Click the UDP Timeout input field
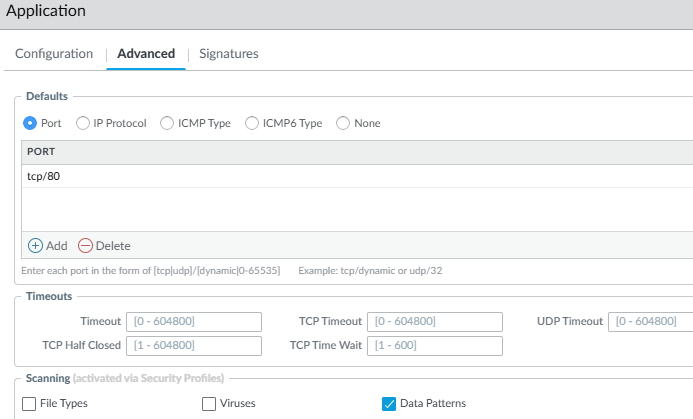693x419 pixels. [652, 321]
